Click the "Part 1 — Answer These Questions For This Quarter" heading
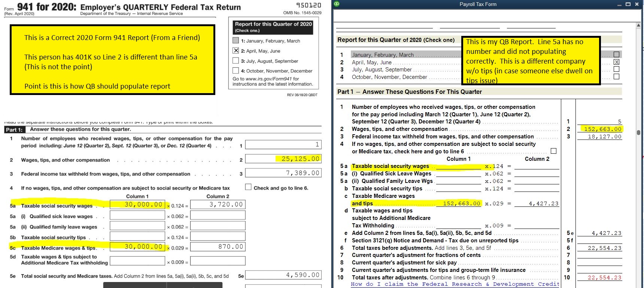Viewport: 644px width, 288px height. (410, 92)
